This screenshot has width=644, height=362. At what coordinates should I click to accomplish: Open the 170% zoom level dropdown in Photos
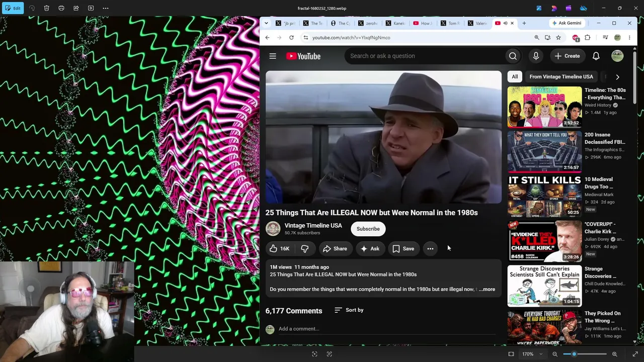point(532,354)
